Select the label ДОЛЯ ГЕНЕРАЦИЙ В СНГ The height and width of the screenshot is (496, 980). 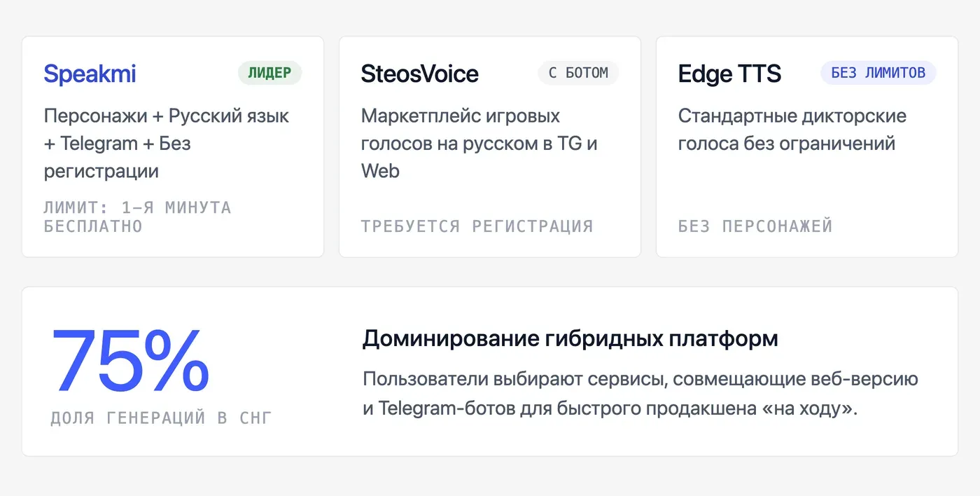tap(161, 418)
